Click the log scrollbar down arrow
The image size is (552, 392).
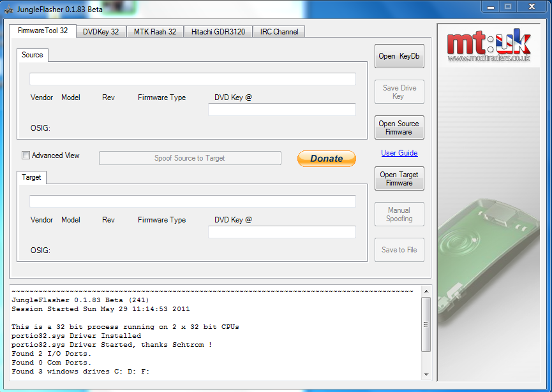click(426, 375)
